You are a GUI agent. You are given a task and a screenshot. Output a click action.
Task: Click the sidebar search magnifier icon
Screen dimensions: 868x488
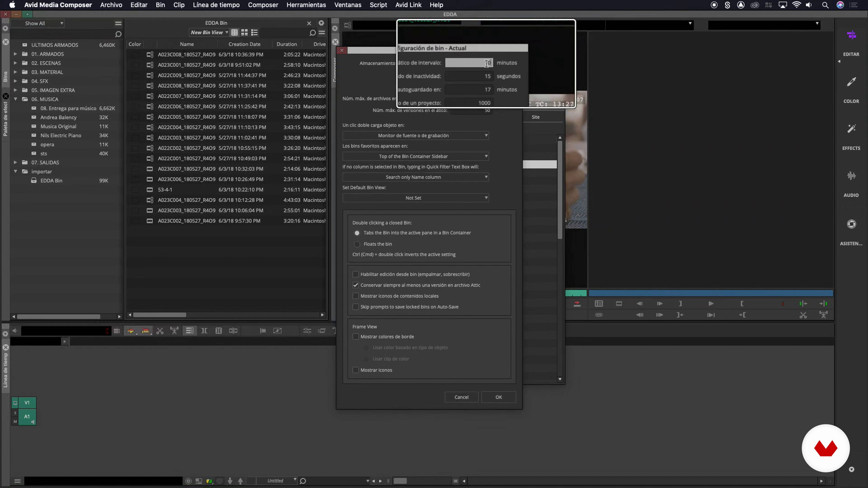[118, 34]
